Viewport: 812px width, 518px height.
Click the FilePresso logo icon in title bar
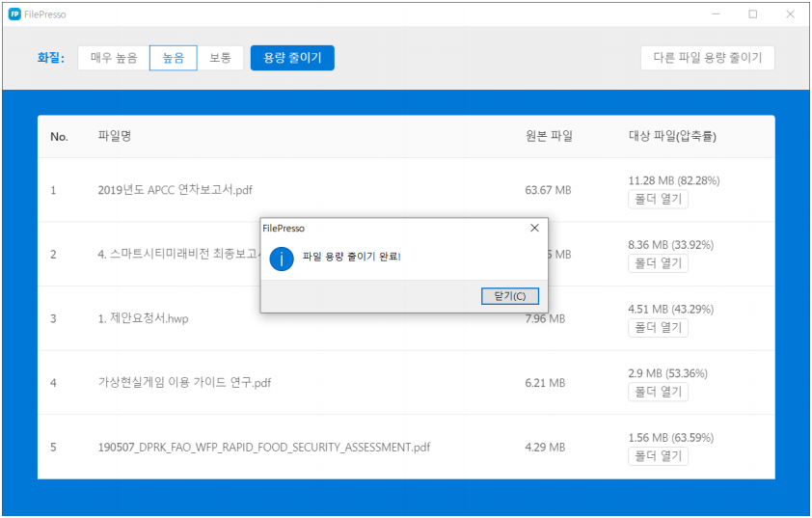coord(14,14)
